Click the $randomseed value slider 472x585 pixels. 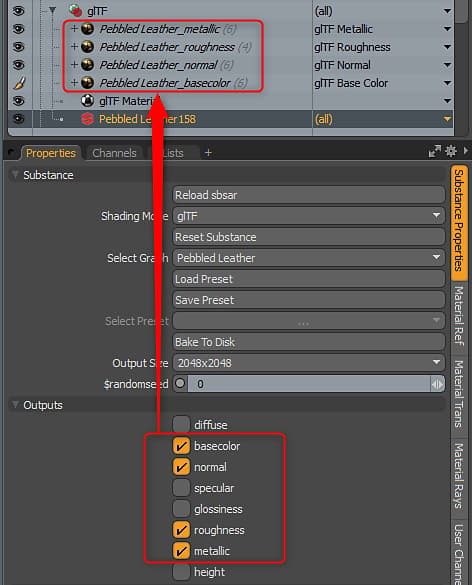[x=309, y=384]
